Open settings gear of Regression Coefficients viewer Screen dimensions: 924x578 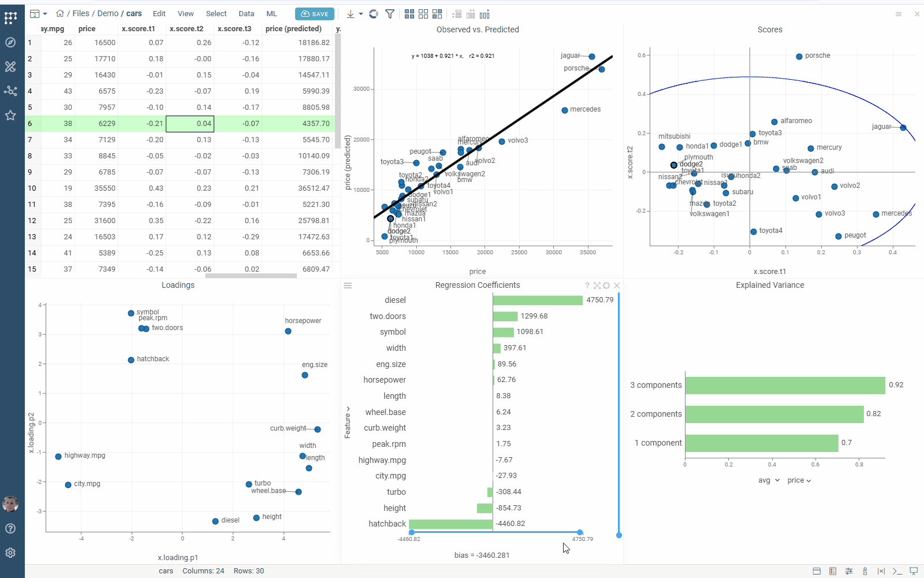click(x=606, y=286)
